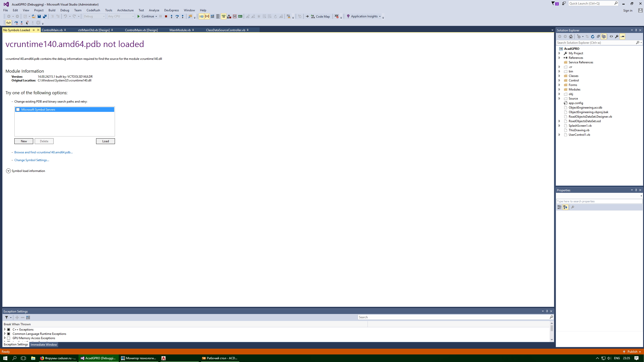The width and height of the screenshot is (644, 362).
Task: Click the Save file icon
Action: pos(39,16)
